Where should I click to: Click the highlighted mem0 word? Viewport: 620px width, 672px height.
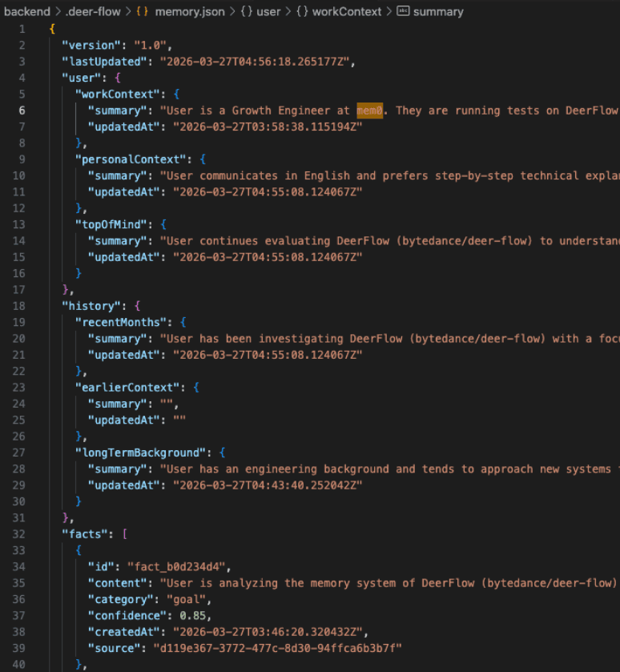tap(369, 111)
